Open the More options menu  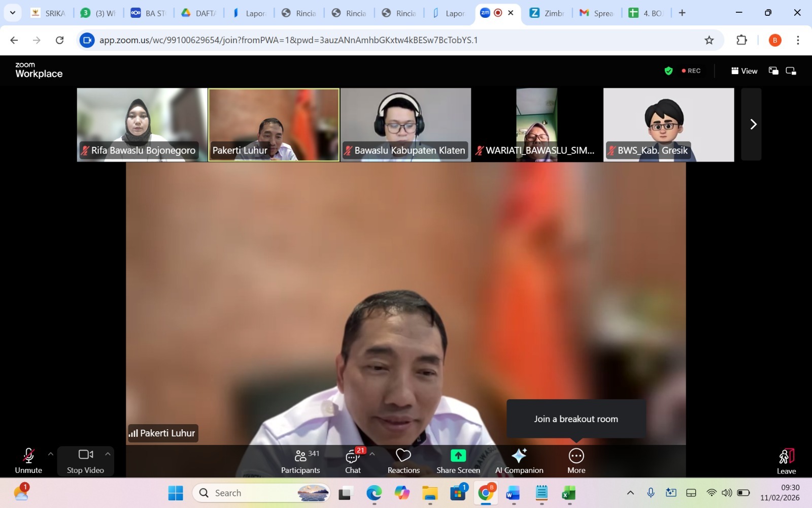point(576,461)
